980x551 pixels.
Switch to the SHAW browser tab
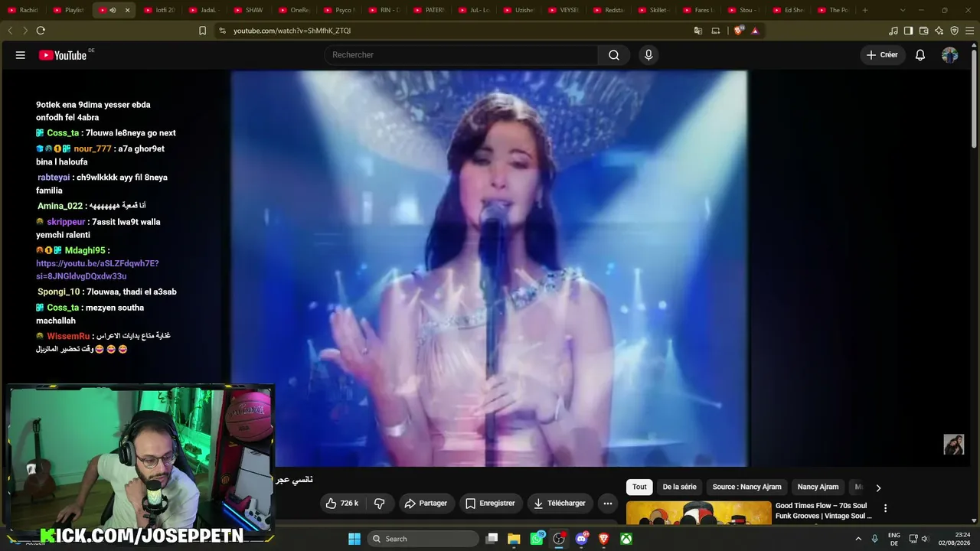249,10
